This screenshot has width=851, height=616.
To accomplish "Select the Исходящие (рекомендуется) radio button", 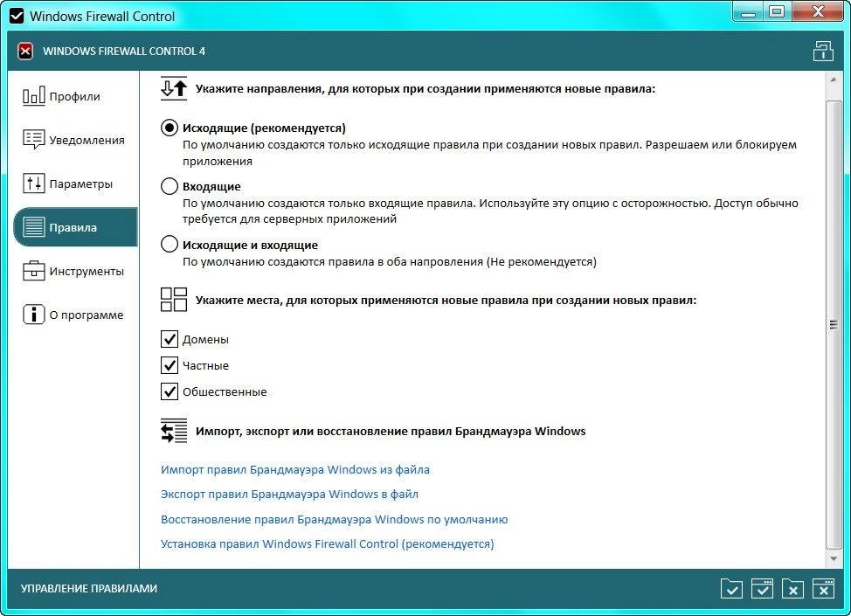I will click(x=170, y=128).
